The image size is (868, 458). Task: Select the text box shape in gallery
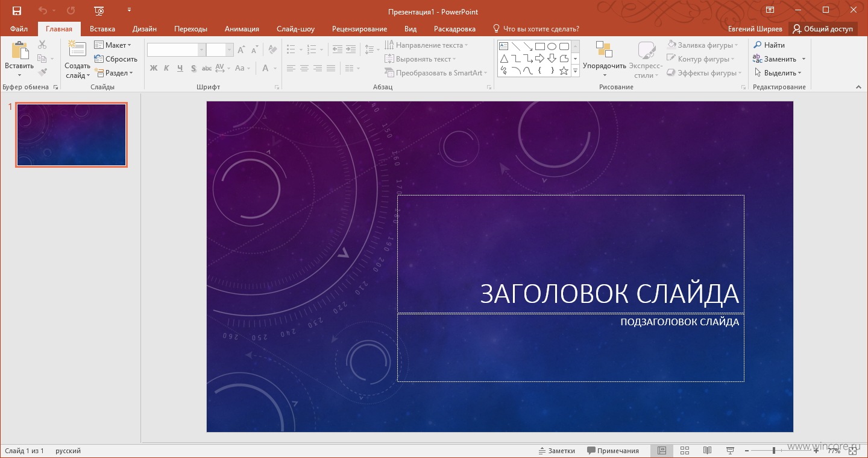pos(503,46)
